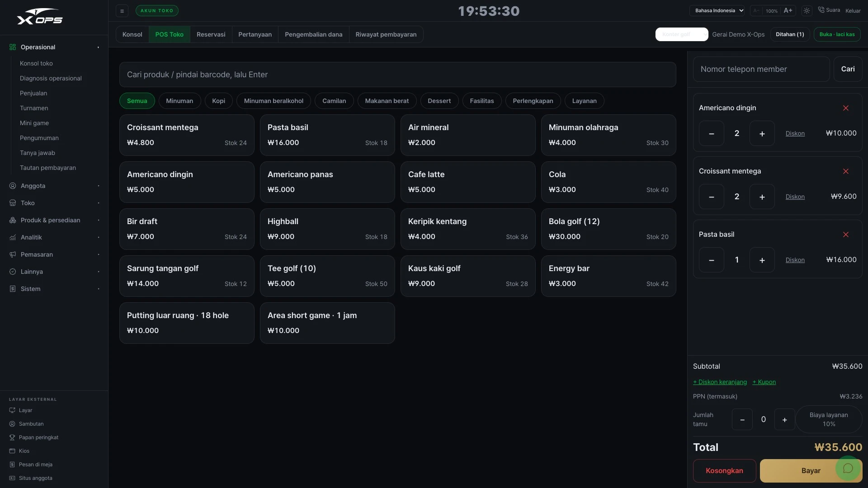Expand the Anggota sidebar section
The image size is (868, 488).
pyautogui.click(x=54, y=186)
